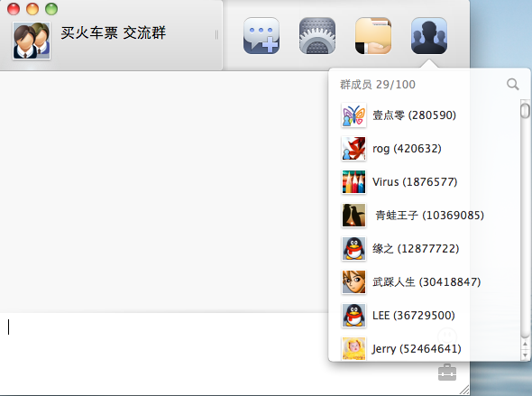Viewport: 532px width, 396px height.
Task: Open the group settings gear icon
Action: click(x=317, y=35)
